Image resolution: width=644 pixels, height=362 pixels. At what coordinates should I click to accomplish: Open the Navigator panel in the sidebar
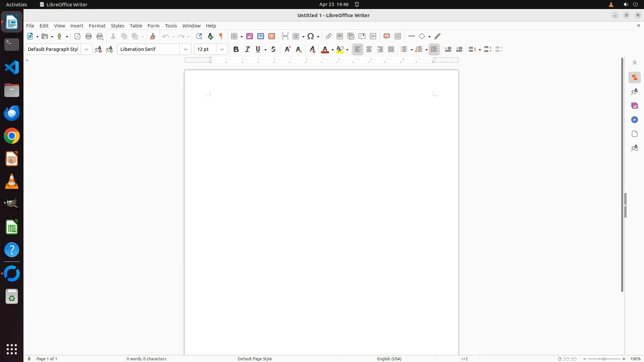tap(634, 120)
